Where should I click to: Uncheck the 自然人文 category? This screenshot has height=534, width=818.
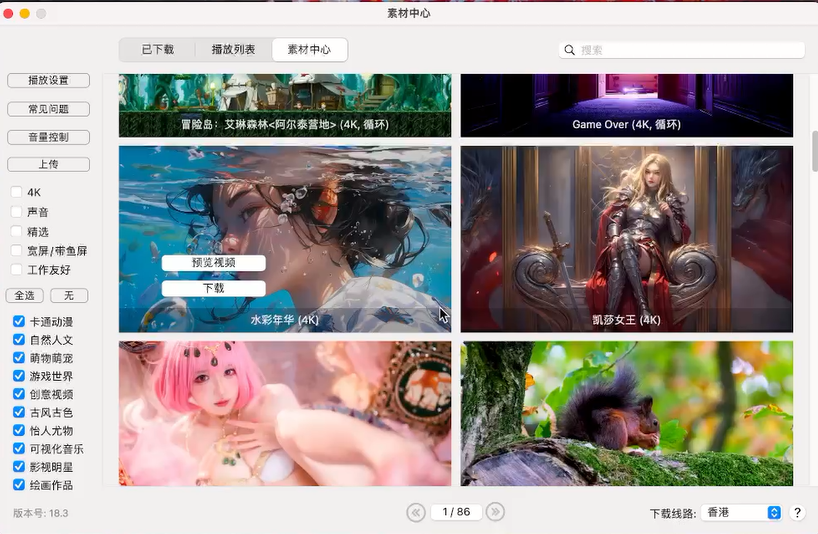pyautogui.click(x=19, y=339)
